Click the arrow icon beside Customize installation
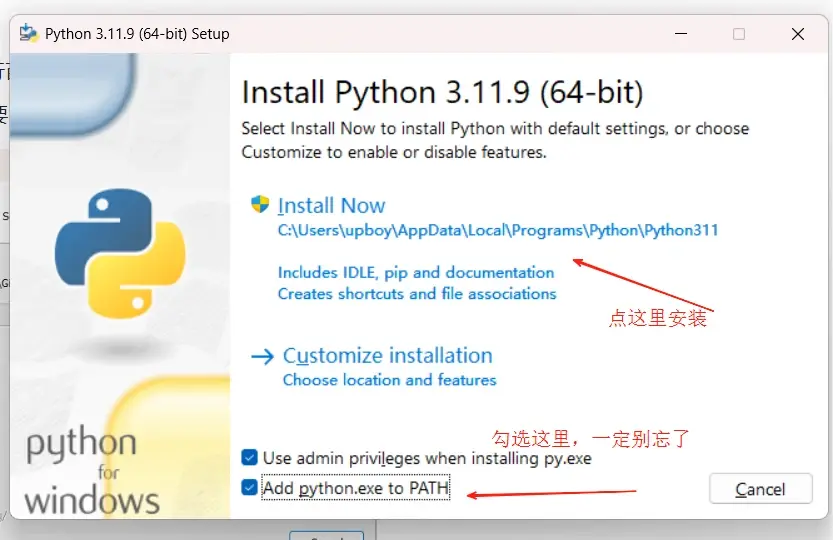The width and height of the screenshot is (833, 540). 262,357
